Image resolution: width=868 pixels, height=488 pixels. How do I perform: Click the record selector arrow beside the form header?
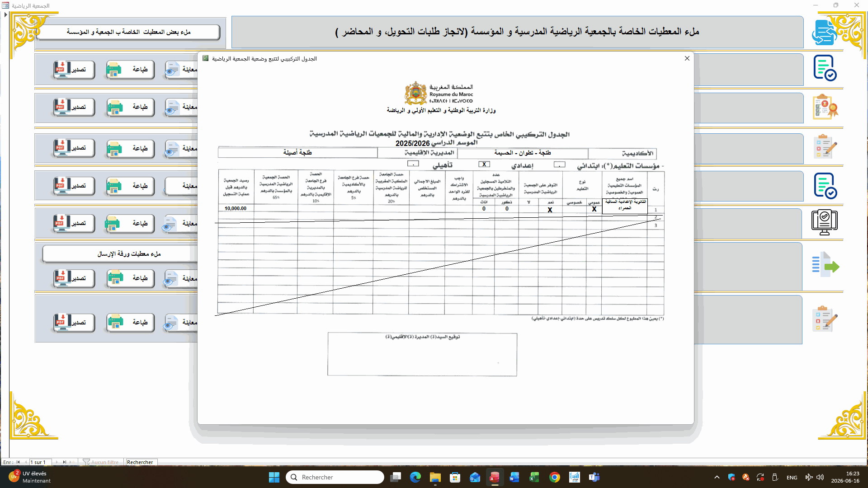[x=5, y=15]
